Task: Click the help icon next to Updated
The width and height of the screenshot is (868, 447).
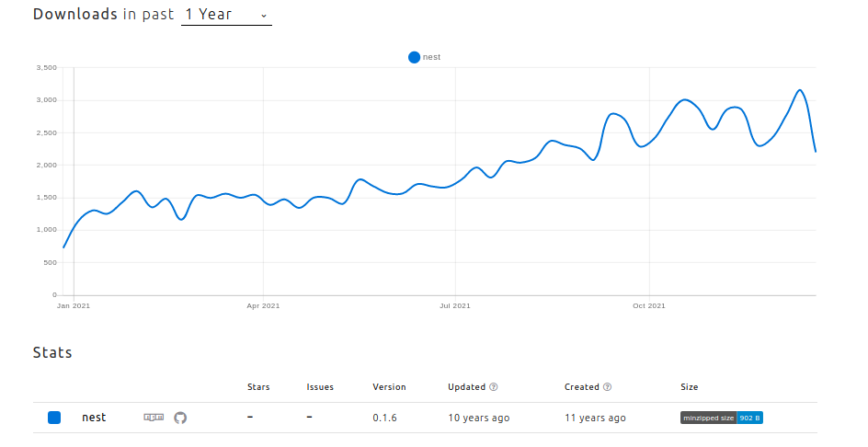Action: coord(494,387)
